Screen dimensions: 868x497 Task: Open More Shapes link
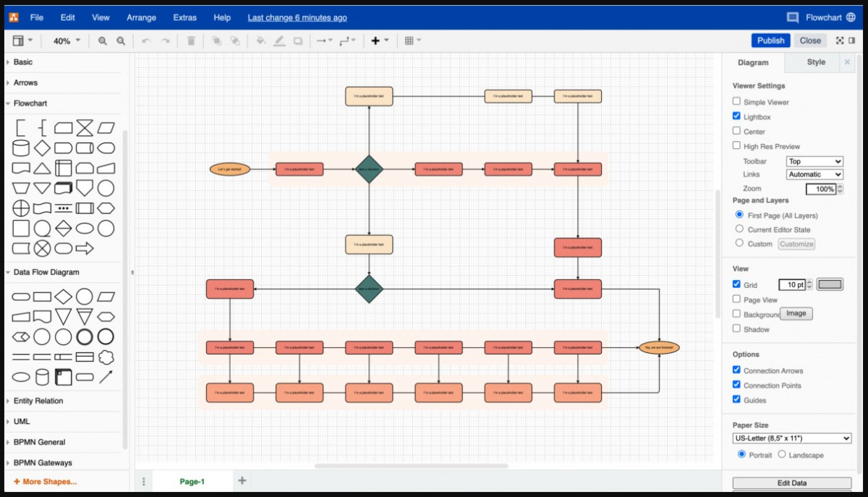tap(45, 481)
